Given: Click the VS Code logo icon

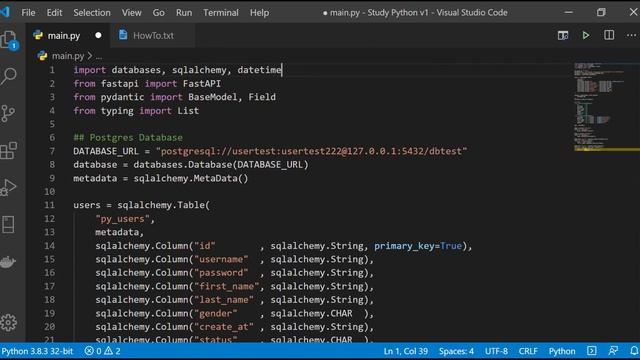Looking at the screenshot, I should pos(5,12).
